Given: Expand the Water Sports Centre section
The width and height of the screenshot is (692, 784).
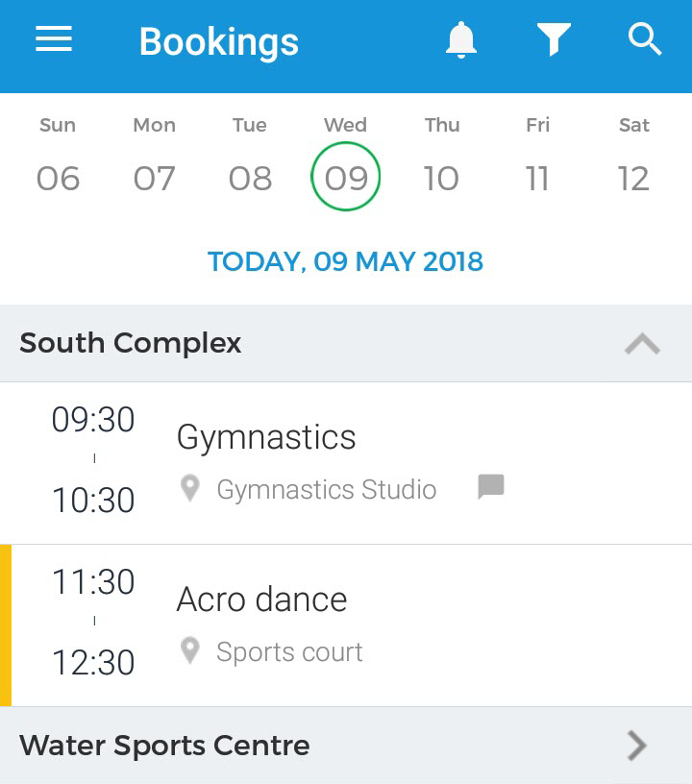Looking at the screenshot, I should coord(637,746).
